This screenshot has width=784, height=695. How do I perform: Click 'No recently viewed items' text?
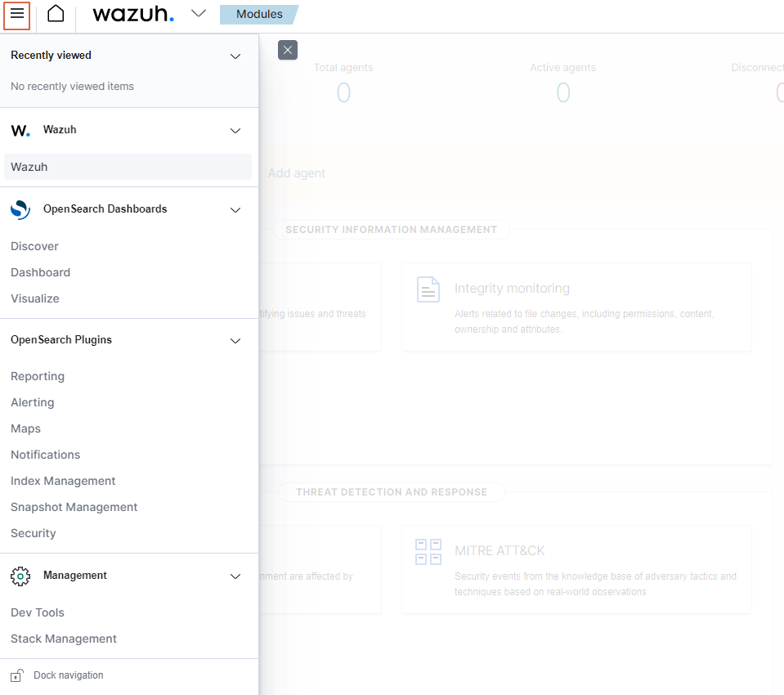[x=73, y=87]
